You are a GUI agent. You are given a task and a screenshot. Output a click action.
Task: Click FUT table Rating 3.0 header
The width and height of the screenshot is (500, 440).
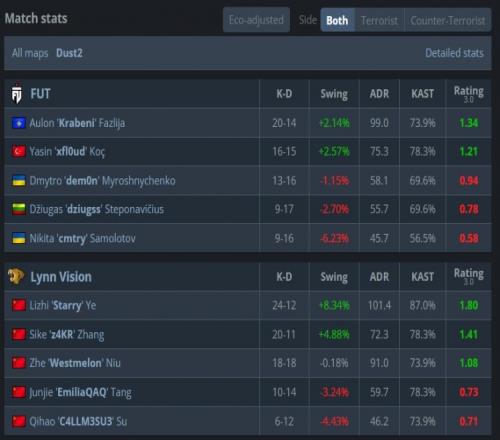468,94
